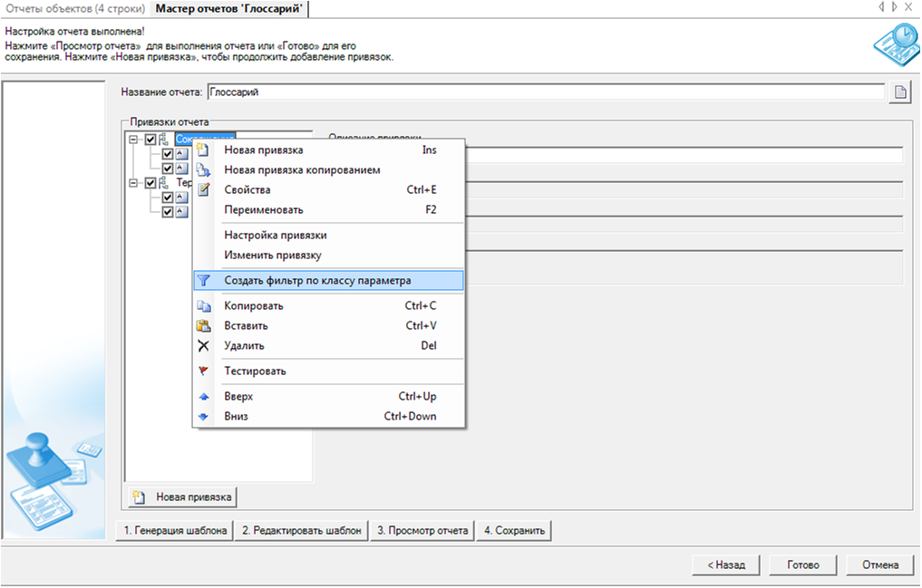Screen dimensions: 922x588
Task: Switch to the Отчеты объектов (4 строки) tab
Action: (74, 9)
